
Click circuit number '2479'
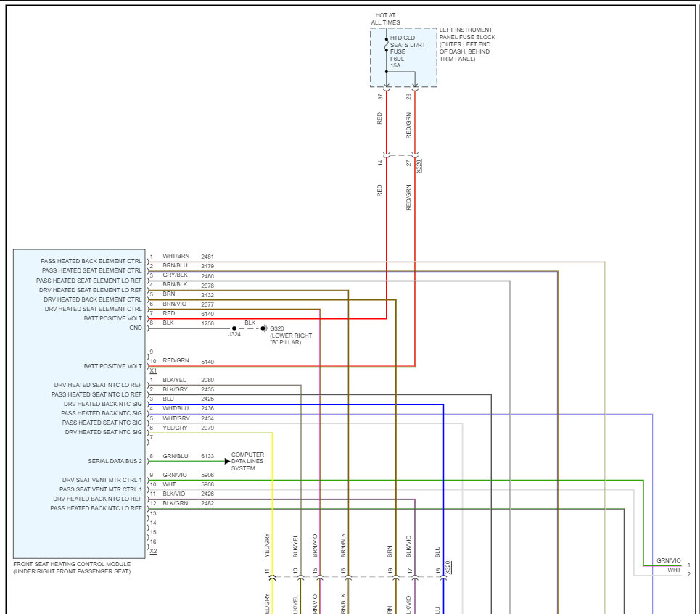[207, 266]
